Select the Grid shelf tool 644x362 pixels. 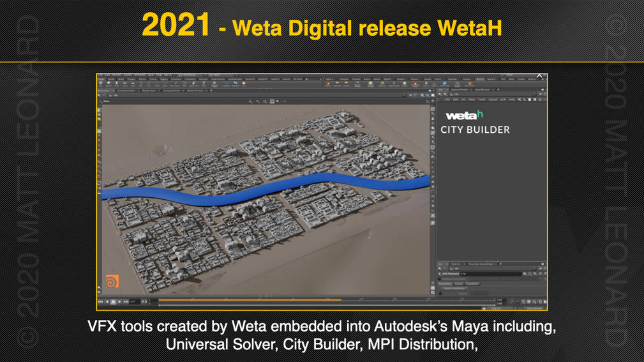tap(133, 84)
